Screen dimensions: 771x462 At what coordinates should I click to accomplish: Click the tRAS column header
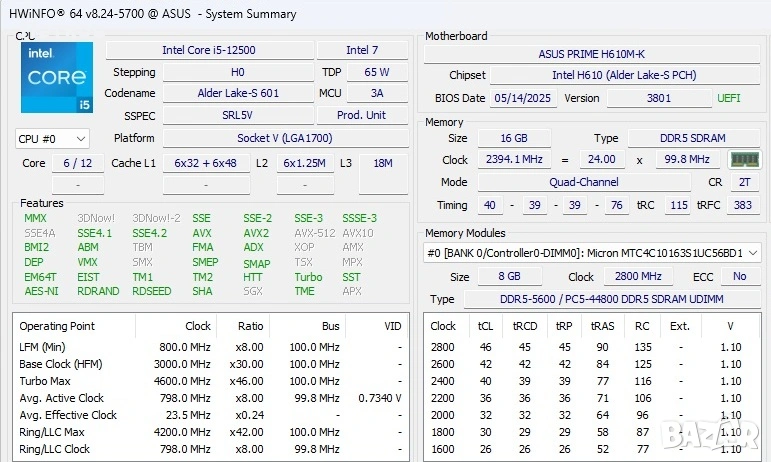(x=603, y=326)
